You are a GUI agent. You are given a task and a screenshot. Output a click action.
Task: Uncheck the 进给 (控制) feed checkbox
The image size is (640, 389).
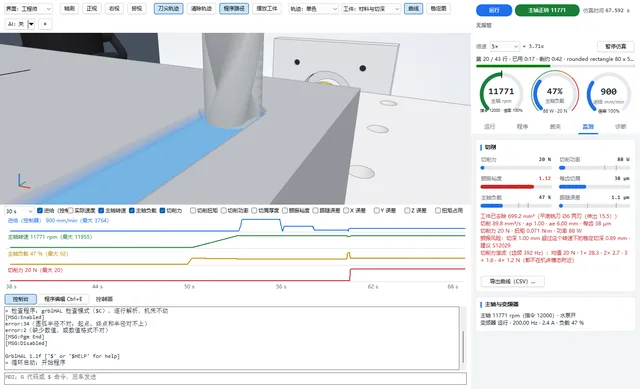[40, 211]
